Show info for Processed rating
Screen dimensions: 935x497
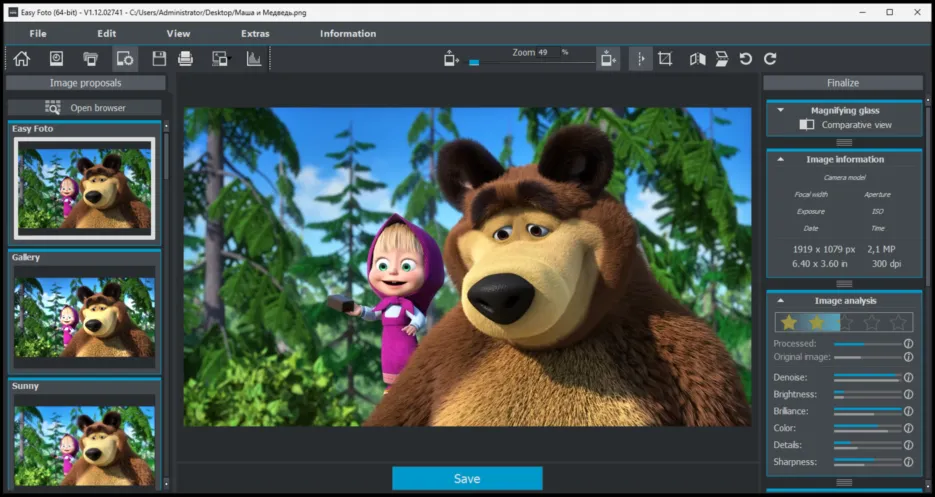(x=908, y=344)
